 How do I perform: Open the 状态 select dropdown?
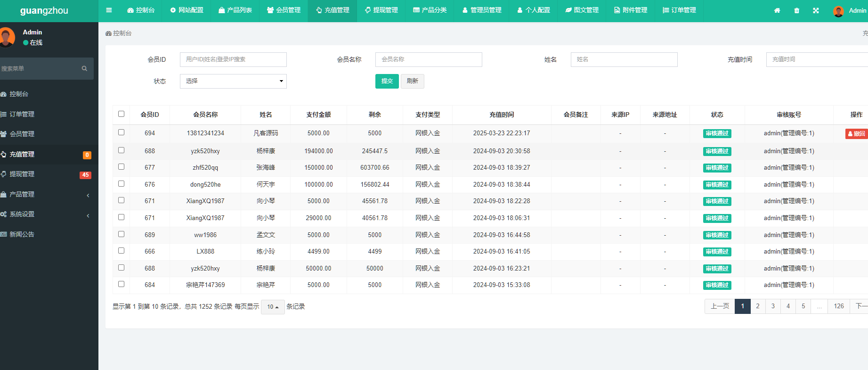tap(233, 81)
